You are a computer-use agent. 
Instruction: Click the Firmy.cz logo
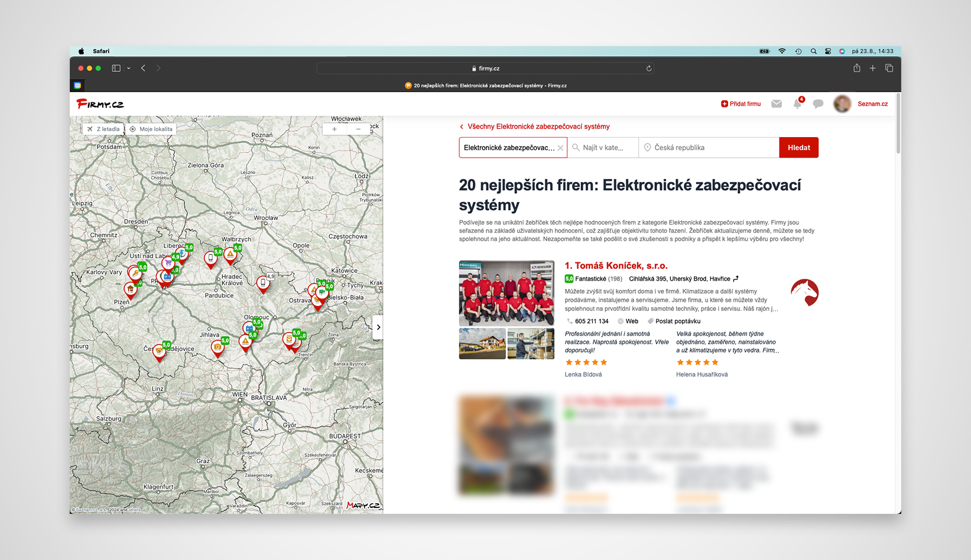coord(100,104)
